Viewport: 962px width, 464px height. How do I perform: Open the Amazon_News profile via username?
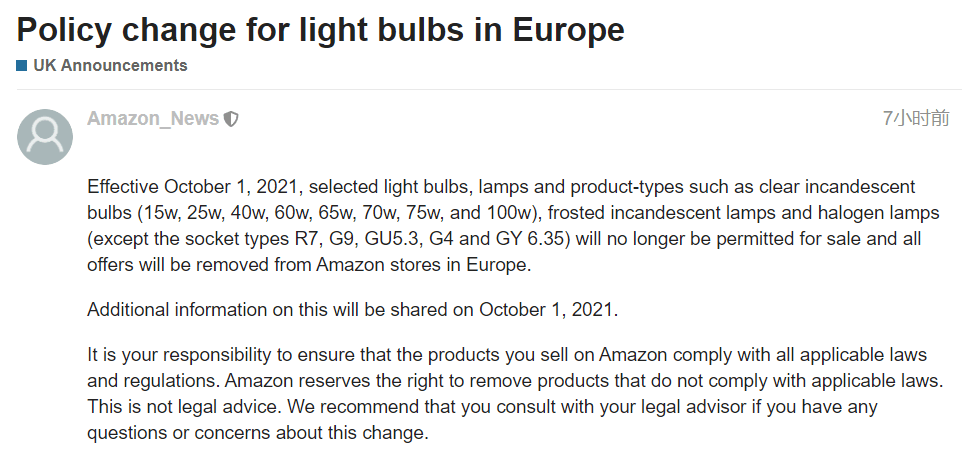coord(152,119)
